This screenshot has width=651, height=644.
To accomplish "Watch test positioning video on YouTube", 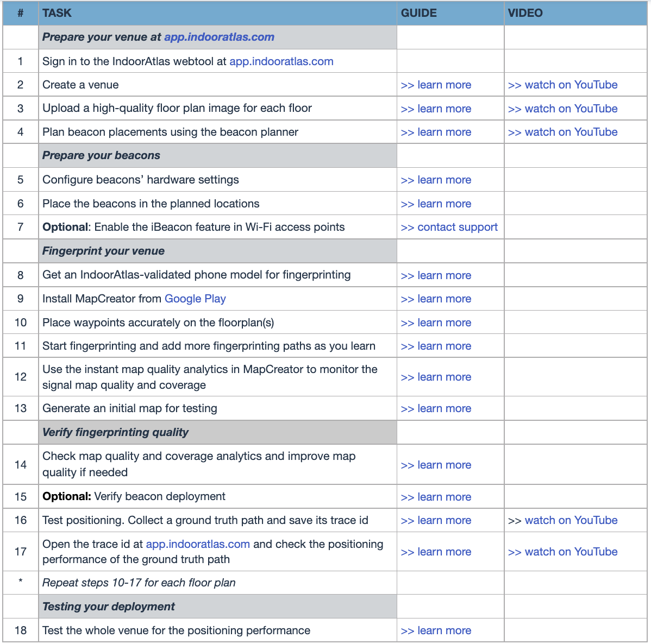I will (x=571, y=520).
